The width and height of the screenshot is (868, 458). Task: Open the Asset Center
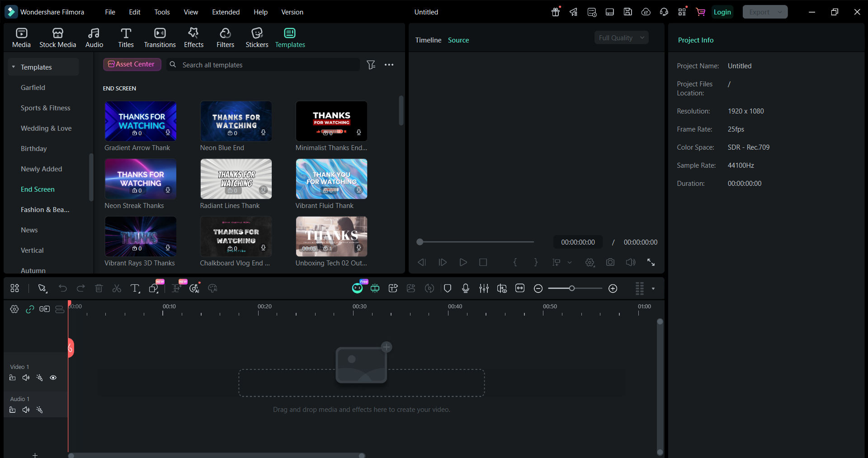point(132,64)
